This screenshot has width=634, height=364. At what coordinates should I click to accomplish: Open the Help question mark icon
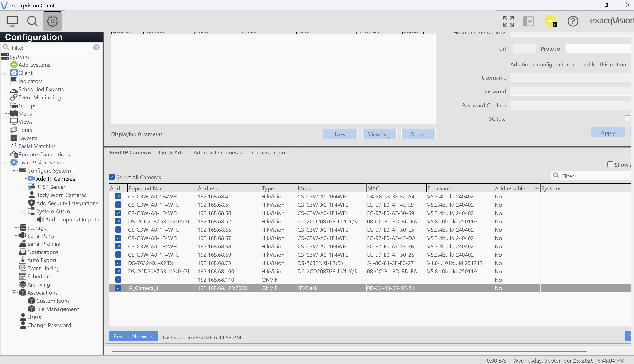(x=573, y=21)
